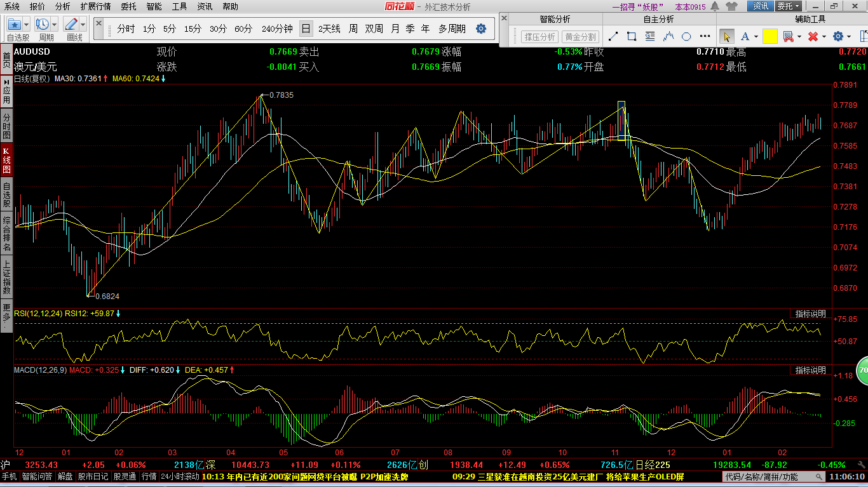
Task: Select the line drawing tool
Action: [613, 37]
